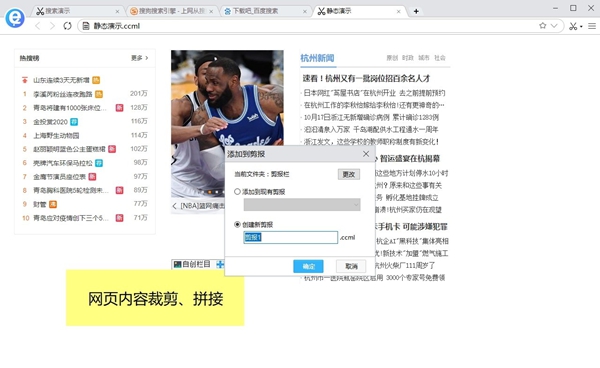The height and width of the screenshot is (368, 600).
Task: Open hot search item 金投赏2020
Action: pos(50,122)
